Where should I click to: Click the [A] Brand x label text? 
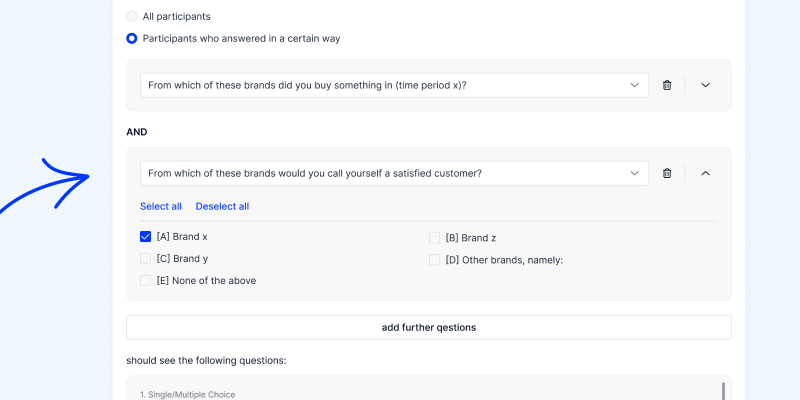point(182,237)
